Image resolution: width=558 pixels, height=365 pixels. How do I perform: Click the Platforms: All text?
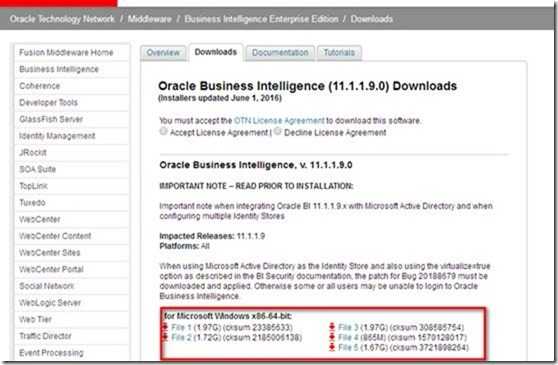coord(184,246)
